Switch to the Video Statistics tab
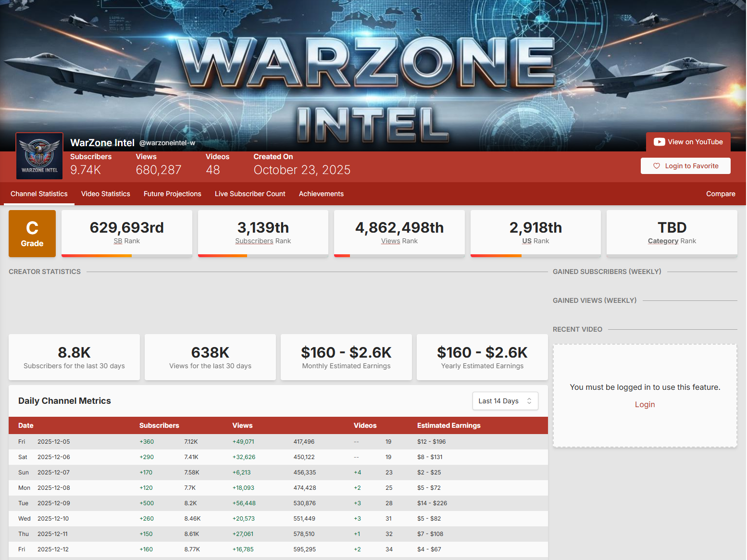Image resolution: width=747 pixels, height=560 pixels. click(x=106, y=194)
